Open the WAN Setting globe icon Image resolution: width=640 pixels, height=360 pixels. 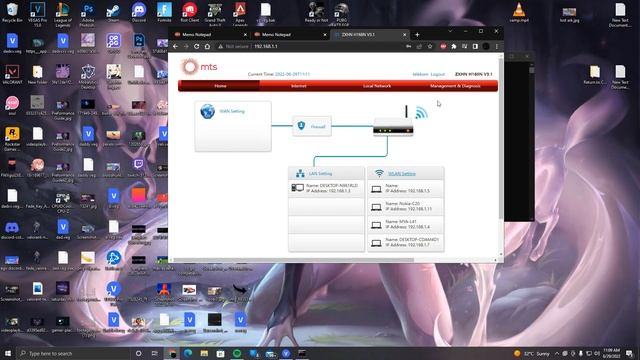[207, 111]
